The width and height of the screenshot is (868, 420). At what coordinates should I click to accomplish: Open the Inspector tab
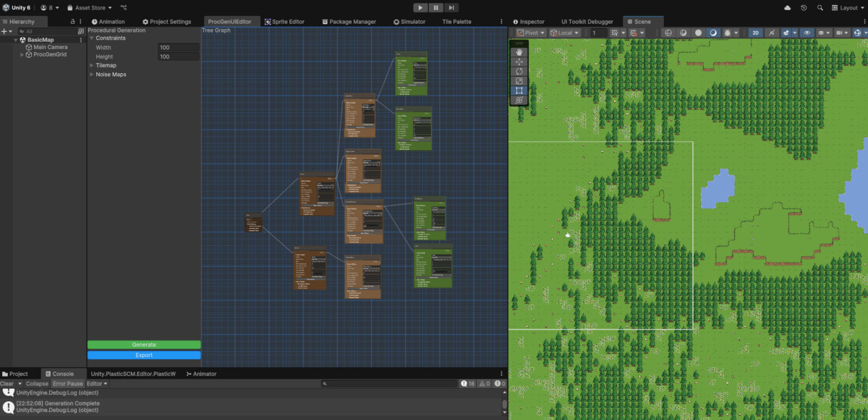(530, 21)
